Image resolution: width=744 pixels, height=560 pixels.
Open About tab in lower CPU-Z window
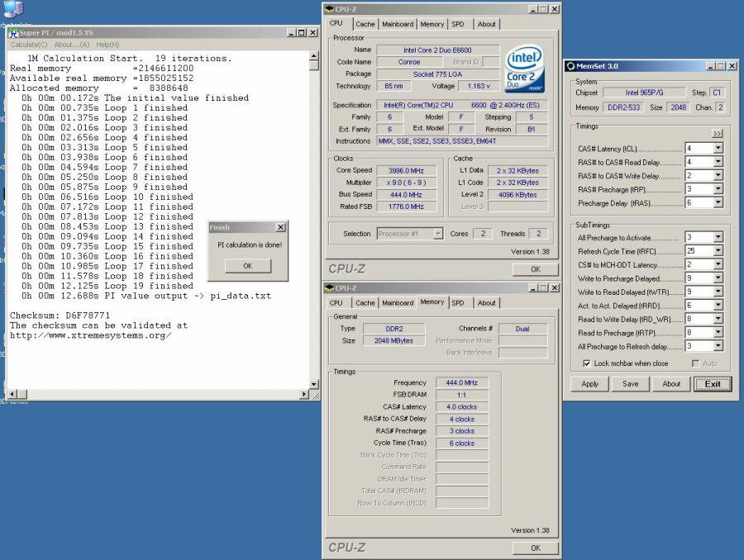click(486, 303)
